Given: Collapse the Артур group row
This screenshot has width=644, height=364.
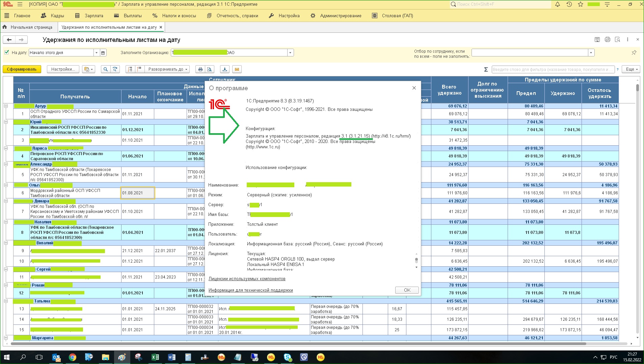Looking at the screenshot, I should point(6,106).
